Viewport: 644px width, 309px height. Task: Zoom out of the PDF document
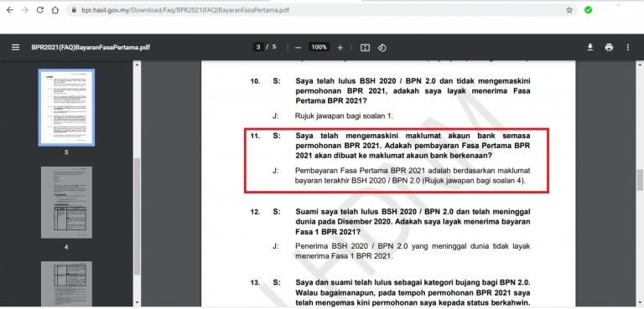[299, 48]
